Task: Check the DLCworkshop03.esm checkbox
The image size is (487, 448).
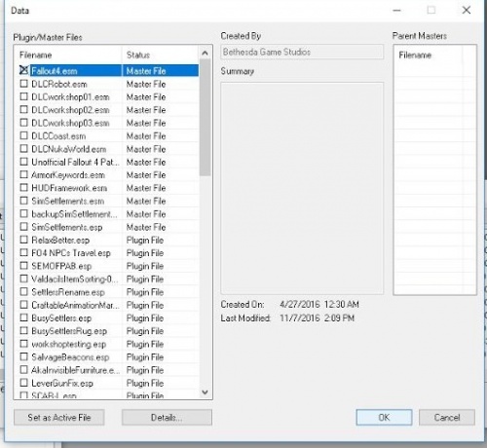Action: tap(23, 123)
